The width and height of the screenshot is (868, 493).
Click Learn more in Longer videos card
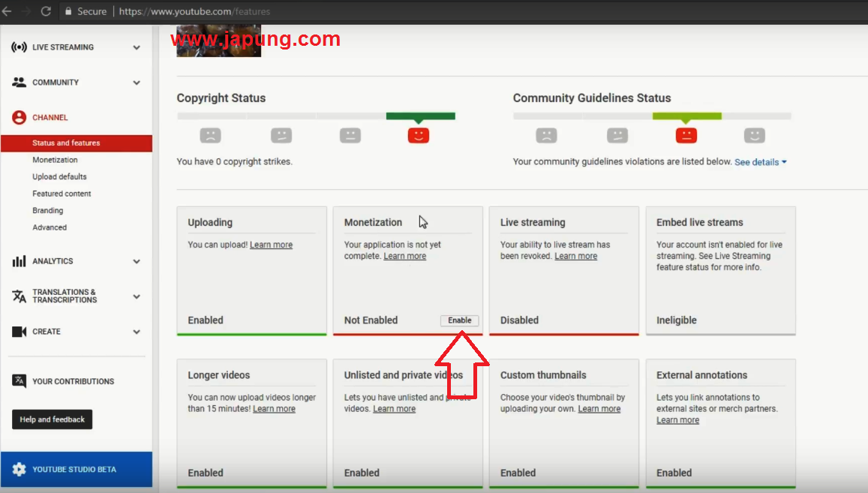pos(274,409)
